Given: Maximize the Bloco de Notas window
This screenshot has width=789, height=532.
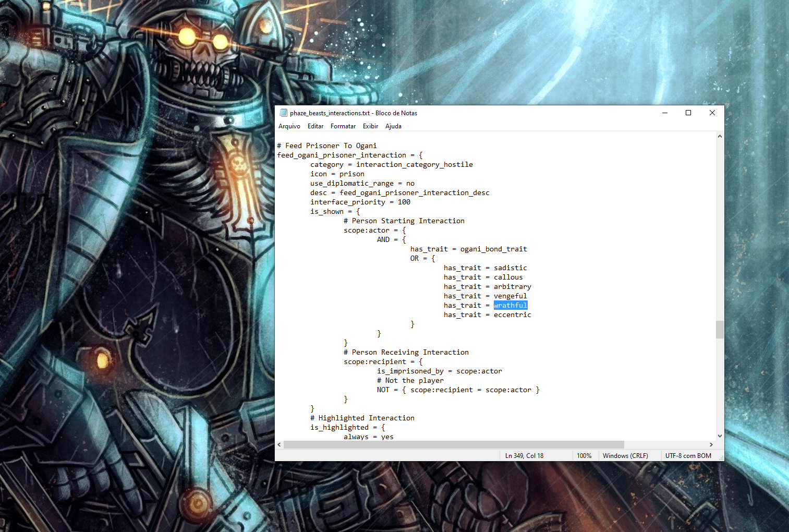Looking at the screenshot, I should click(688, 113).
